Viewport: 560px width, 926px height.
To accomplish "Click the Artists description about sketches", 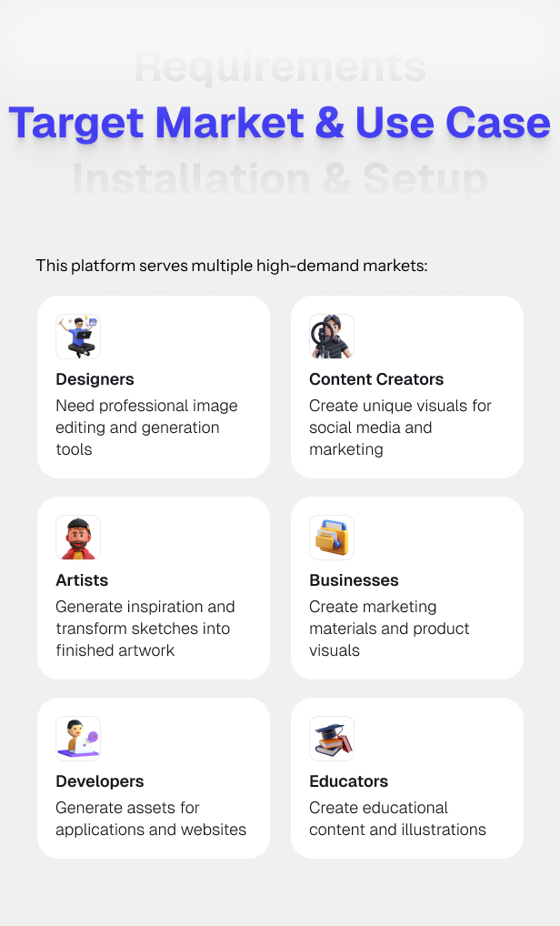I will point(145,629).
